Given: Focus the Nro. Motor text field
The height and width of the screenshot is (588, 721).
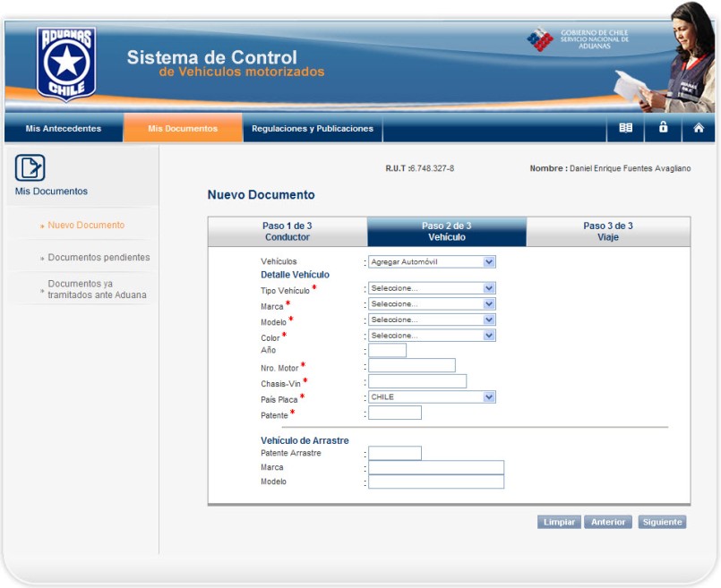Looking at the screenshot, I should pyautogui.click(x=412, y=365).
